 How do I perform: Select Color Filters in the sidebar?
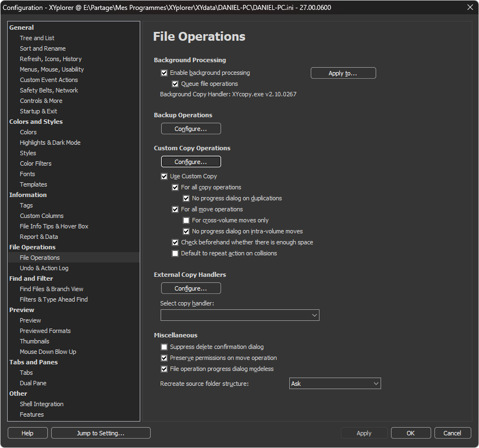35,163
